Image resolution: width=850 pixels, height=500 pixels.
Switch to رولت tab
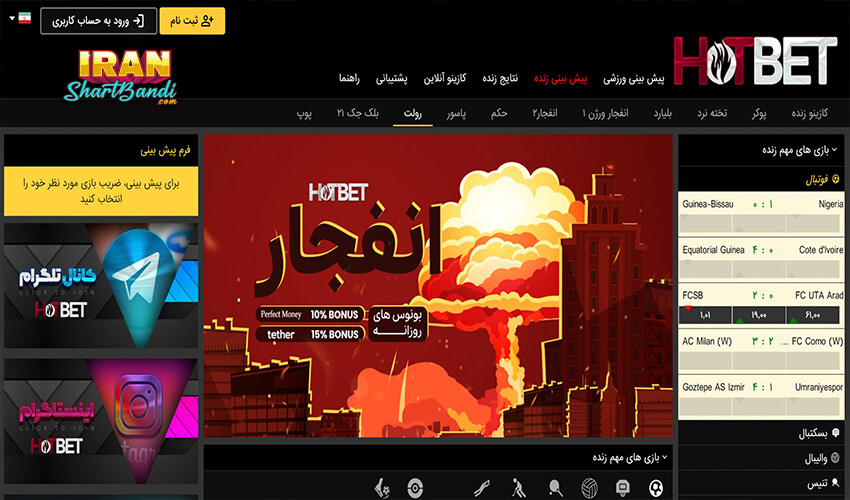(413, 113)
